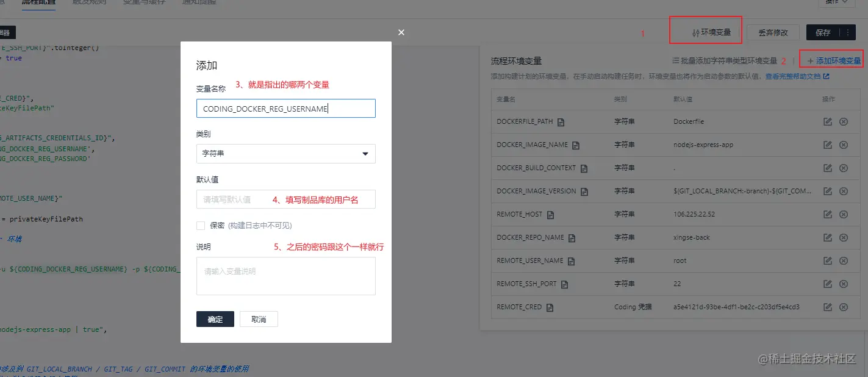Viewport: 868px width, 377px height.
Task: Click the variable name DOCKER_REPO_NAME
Action: click(x=531, y=237)
